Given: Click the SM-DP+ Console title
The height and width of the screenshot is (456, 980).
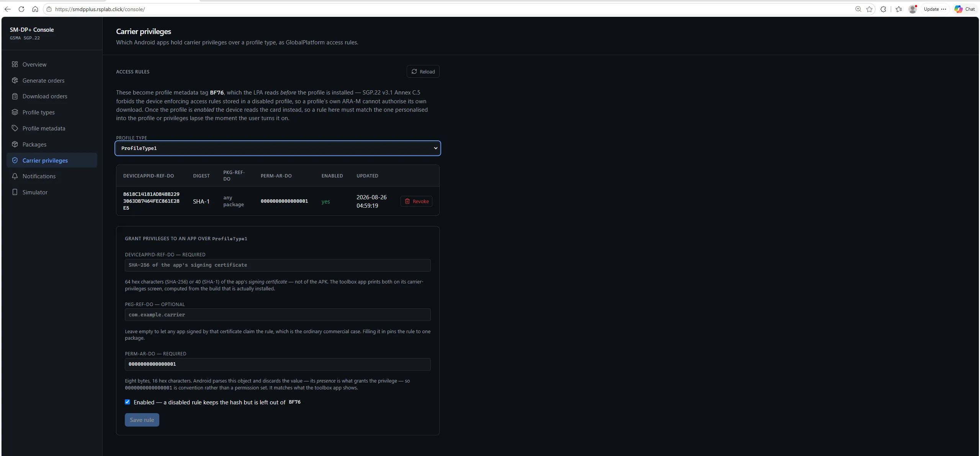Looking at the screenshot, I should (32, 30).
